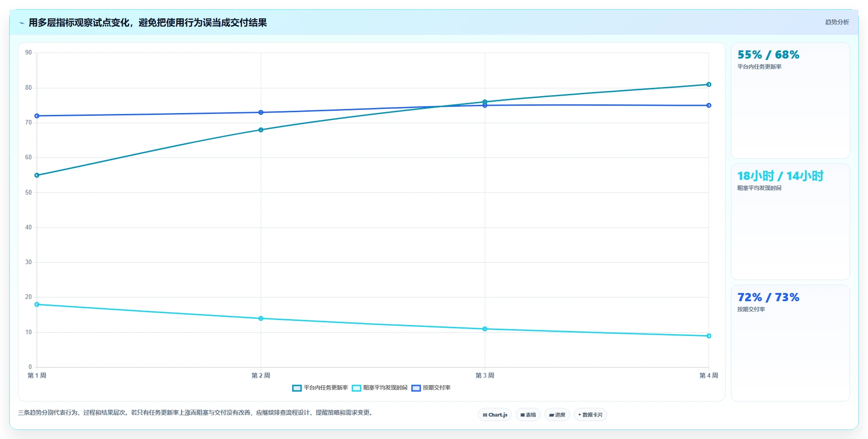
Task: Click 按期交付率 data point at 第 1 周 (72)
Action: click(x=37, y=116)
